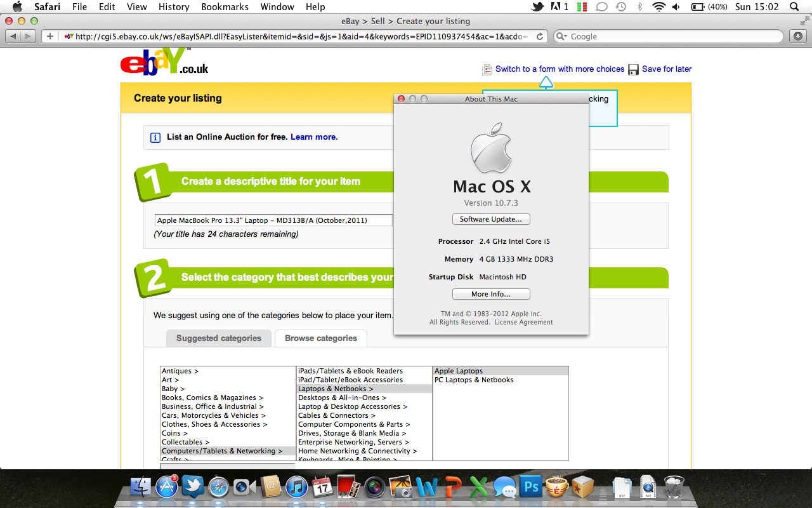Click the Bluetooth menu bar icon

639,7
